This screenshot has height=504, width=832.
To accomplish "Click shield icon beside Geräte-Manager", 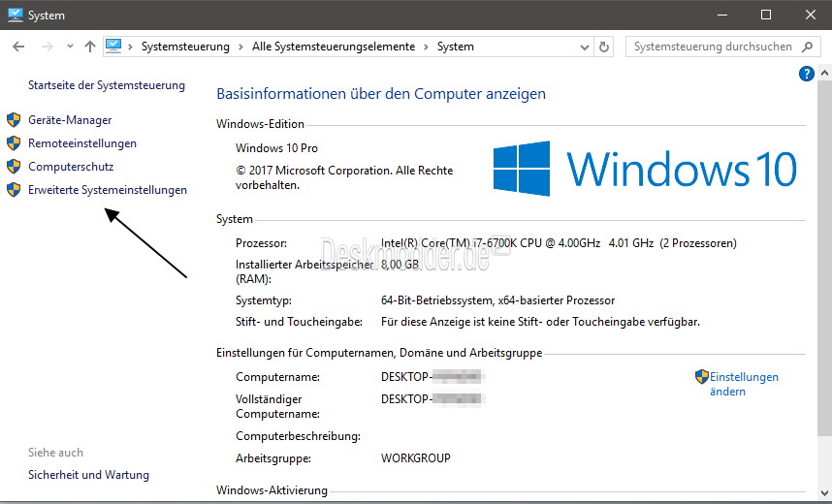I will pos(14,120).
